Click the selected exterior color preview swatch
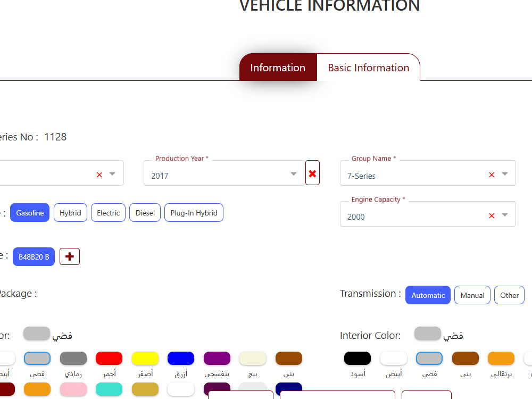Viewport: 532px width, 399px height. pos(37,333)
